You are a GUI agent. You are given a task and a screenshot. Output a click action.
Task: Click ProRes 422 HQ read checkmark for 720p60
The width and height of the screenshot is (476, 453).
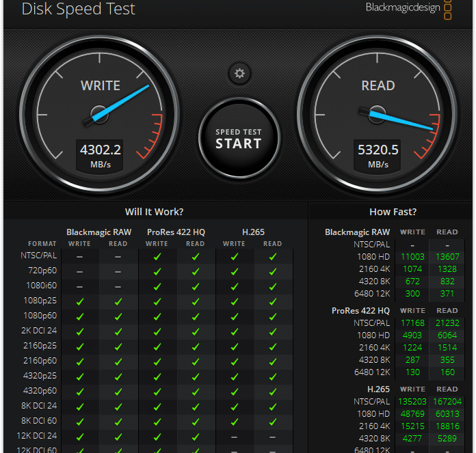pyautogui.click(x=196, y=272)
